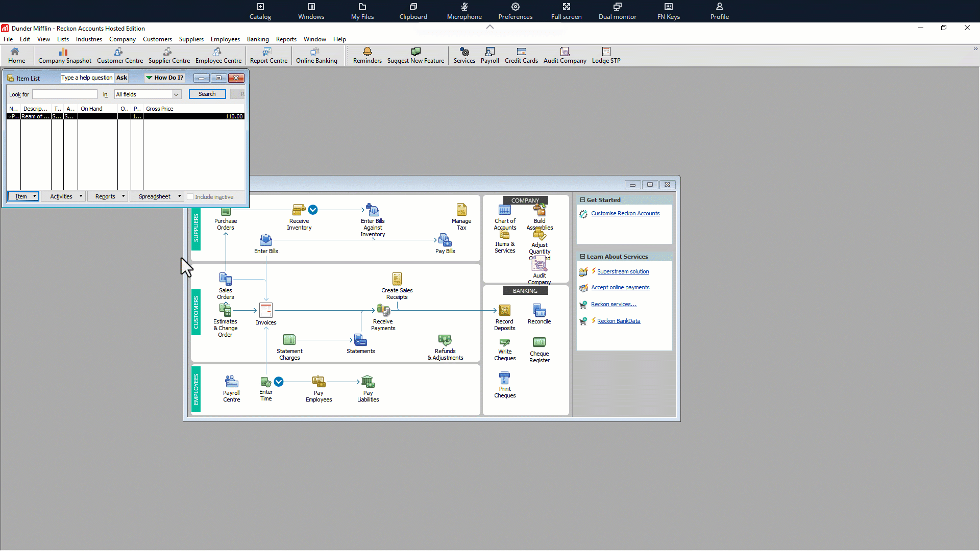Open Chart of Accounts icon

click(505, 217)
